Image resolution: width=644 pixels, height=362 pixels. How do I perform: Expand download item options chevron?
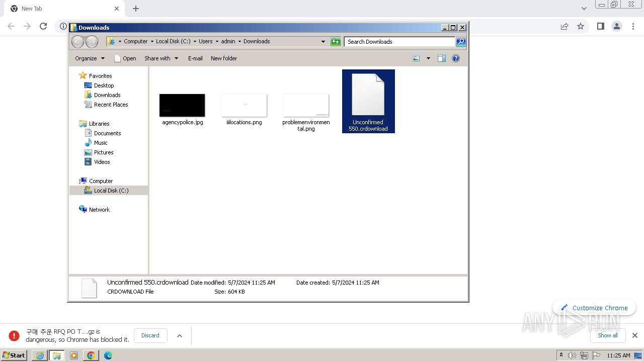(180, 336)
